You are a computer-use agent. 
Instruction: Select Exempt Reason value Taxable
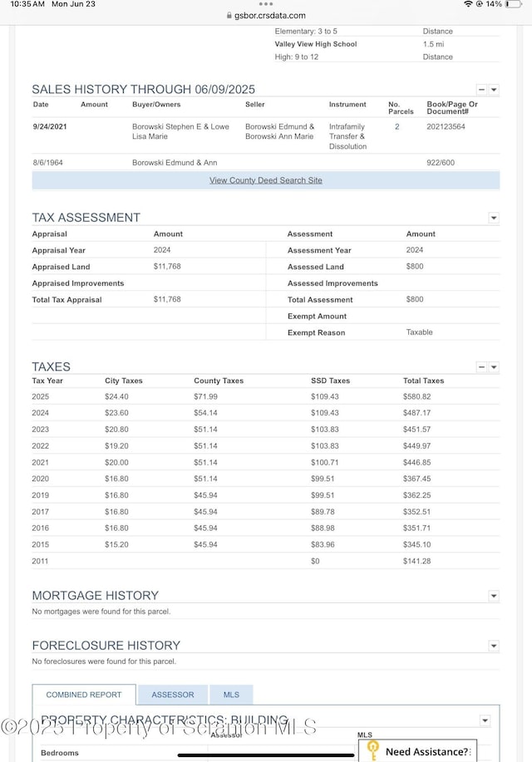tap(419, 332)
